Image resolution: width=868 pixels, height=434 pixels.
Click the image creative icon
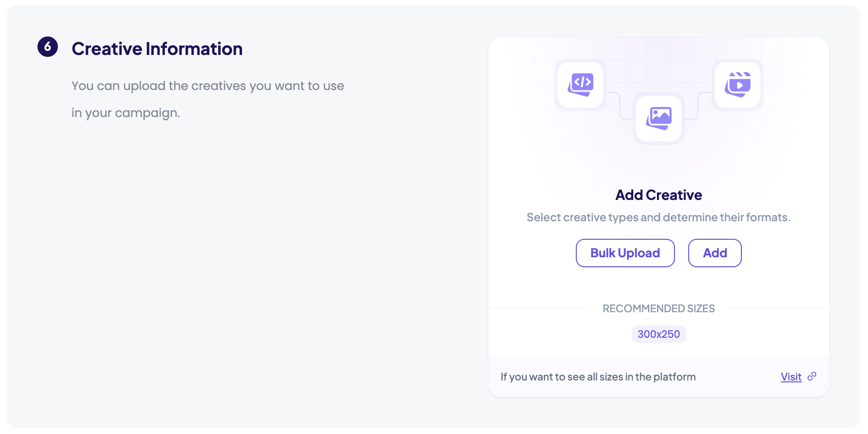(x=659, y=118)
